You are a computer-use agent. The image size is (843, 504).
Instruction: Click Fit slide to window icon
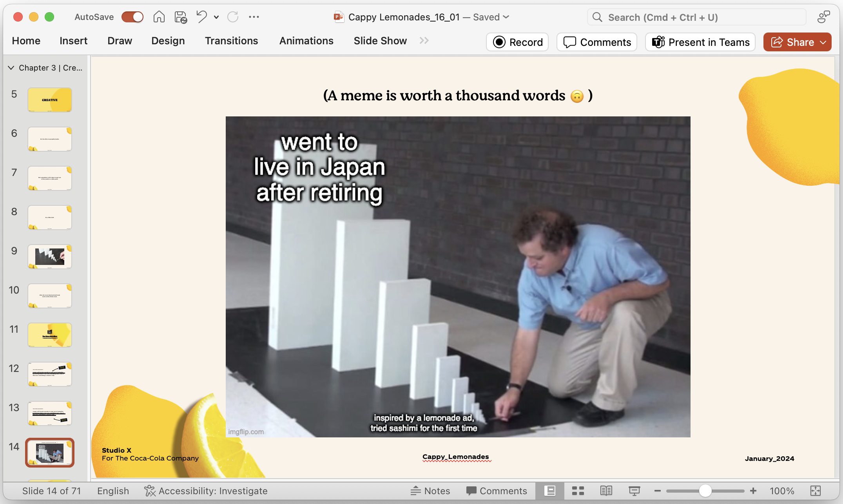[816, 491]
